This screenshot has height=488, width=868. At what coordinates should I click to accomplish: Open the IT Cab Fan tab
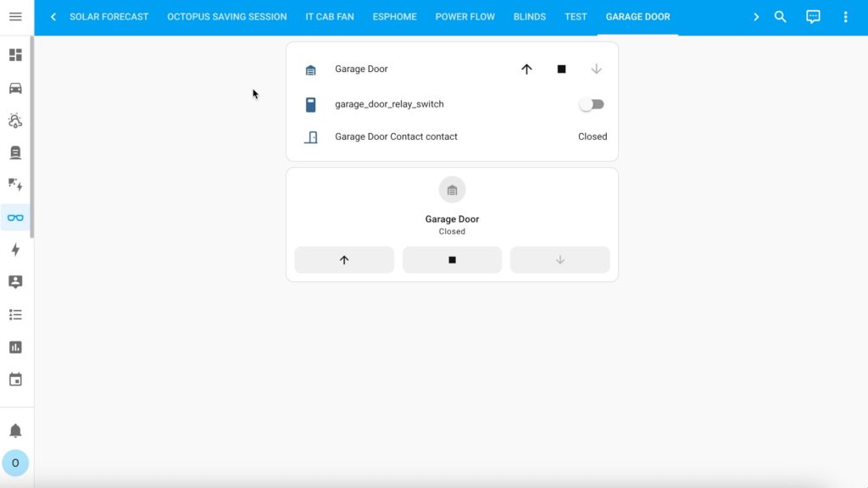pos(330,17)
